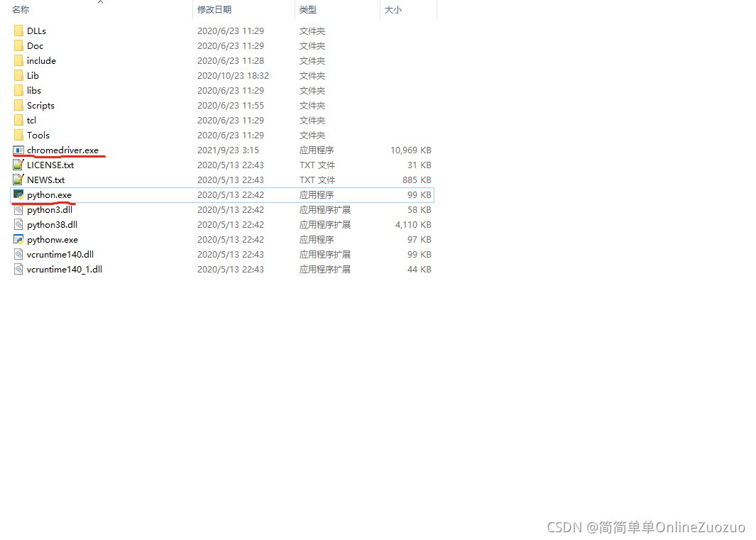Select the chromedriver.exe file name

pos(62,150)
